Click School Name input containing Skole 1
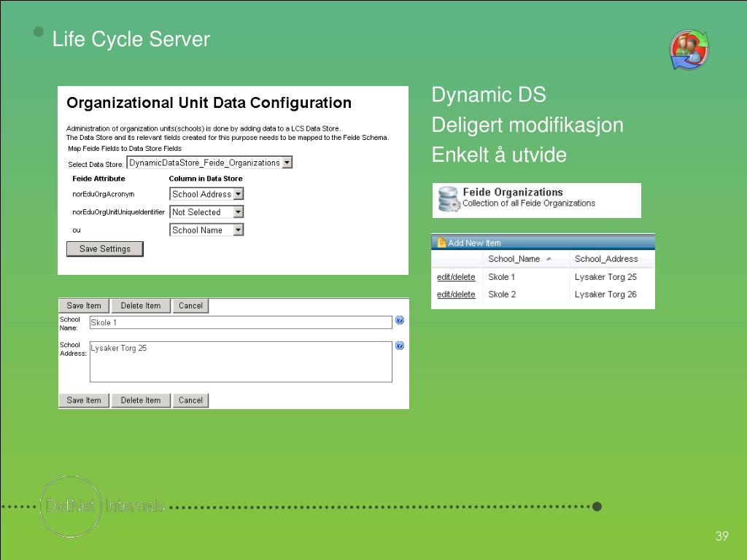 pyautogui.click(x=241, y=322)
